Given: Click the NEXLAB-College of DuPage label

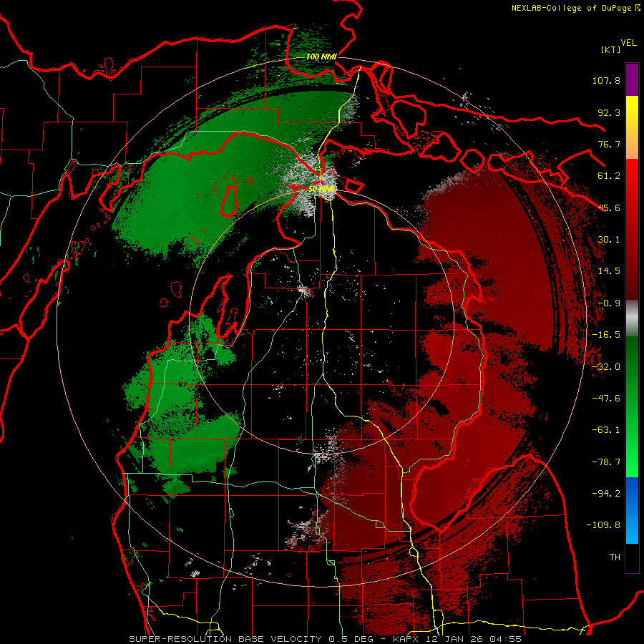Looking at the screenshot, I should coord(575,8).
